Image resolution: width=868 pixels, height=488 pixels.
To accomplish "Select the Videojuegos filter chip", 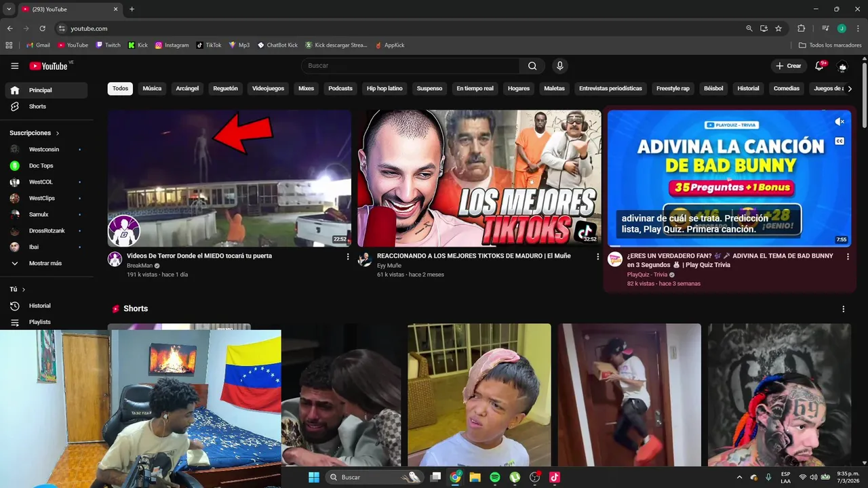I will tap(268, 89).
